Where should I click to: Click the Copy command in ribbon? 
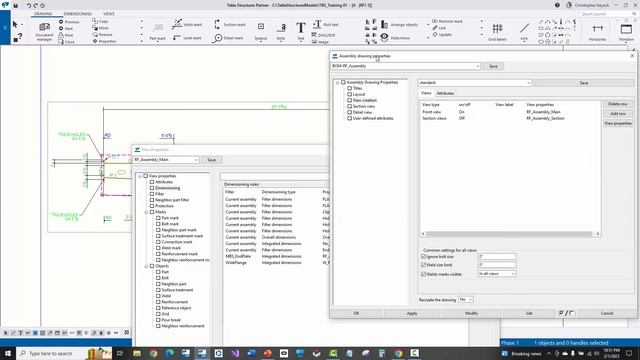click(100, 21)
